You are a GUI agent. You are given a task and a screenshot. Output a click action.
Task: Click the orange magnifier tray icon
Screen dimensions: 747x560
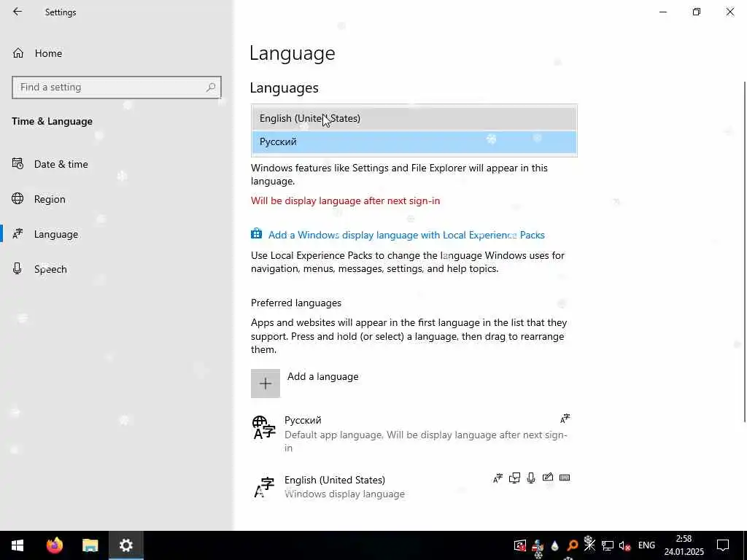tap(572, 545)
